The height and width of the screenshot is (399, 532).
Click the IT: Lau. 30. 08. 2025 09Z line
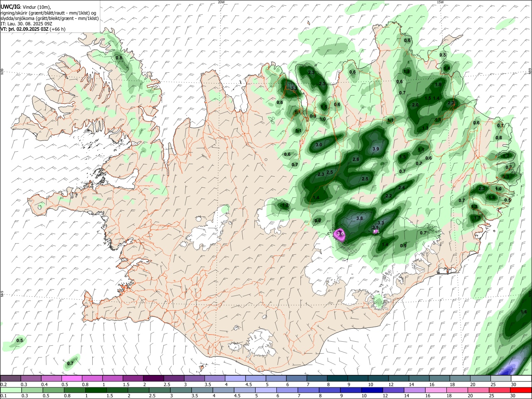click(26, 24)
